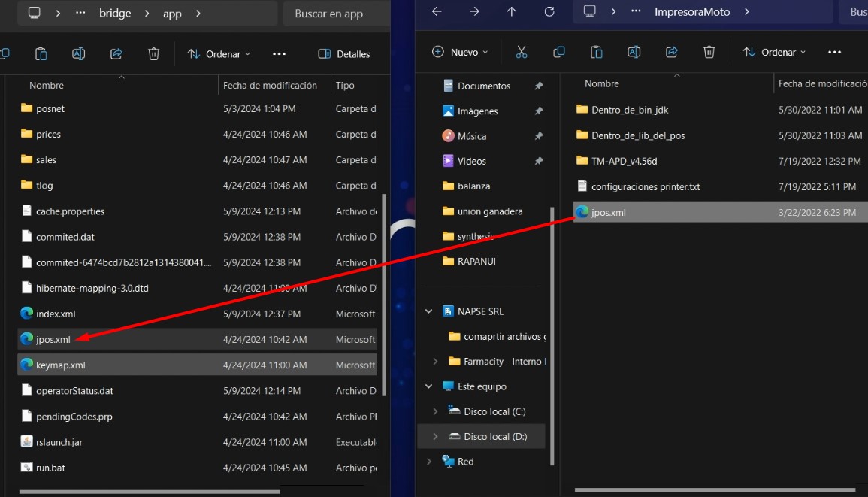Click the Paste icon in the ImpresoraMoto toolbar

[x=596, y=52]
